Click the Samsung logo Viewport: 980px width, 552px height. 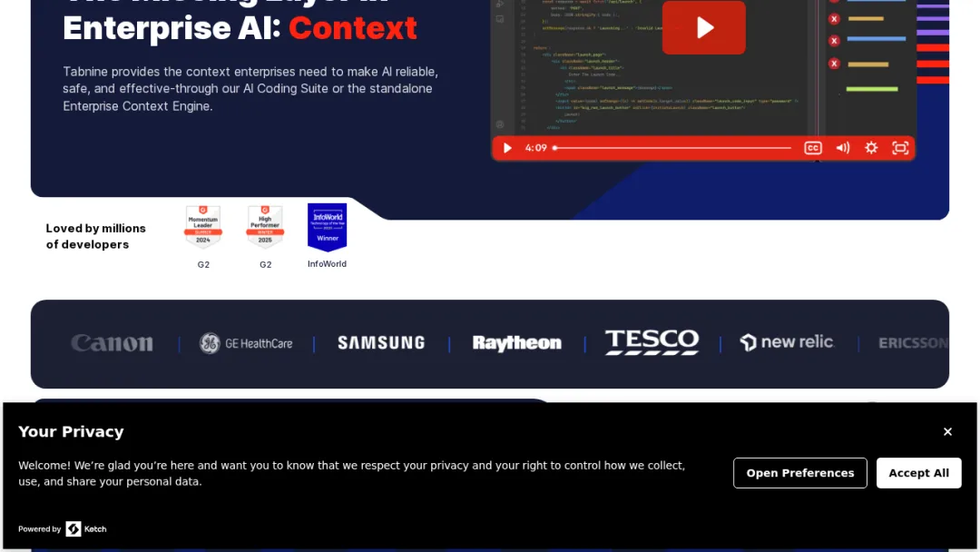[381, 342]
